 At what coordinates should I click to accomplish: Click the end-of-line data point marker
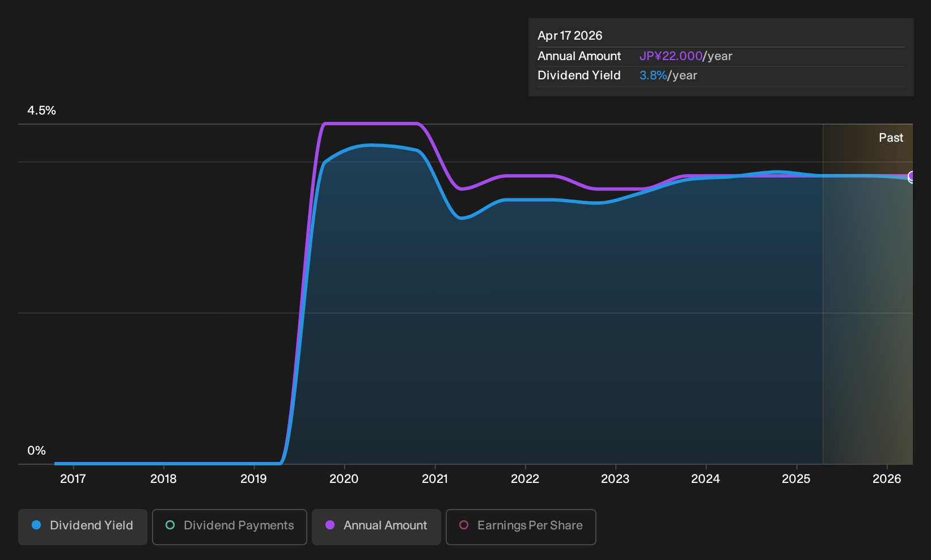[912, 177]
